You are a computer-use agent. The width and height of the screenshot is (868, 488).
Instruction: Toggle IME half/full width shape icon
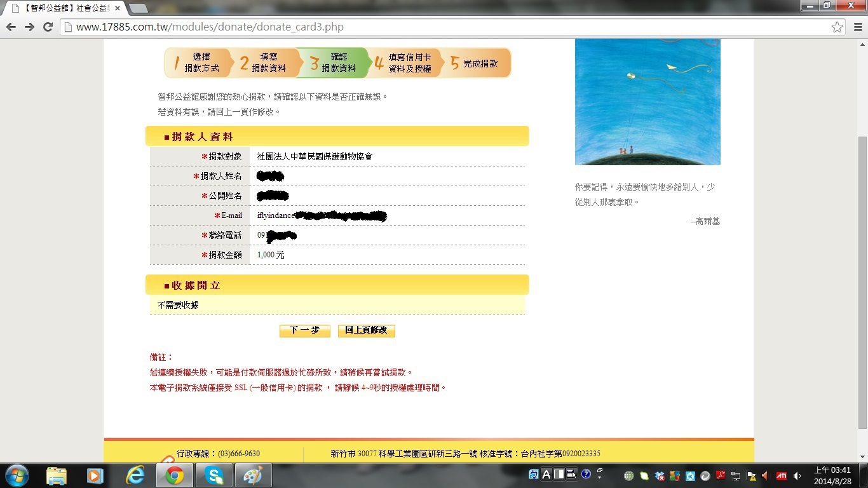[x=559, y=474]
